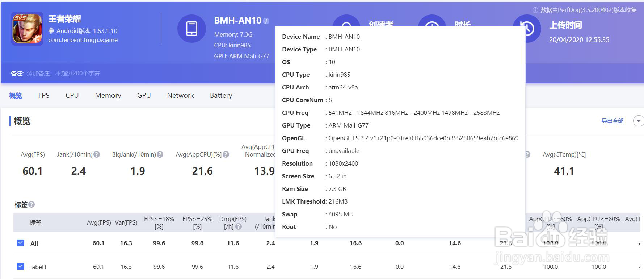This screenshot has height=279, width=644.
Task: Open the Network tab
Action: click(x=180, y=95)
